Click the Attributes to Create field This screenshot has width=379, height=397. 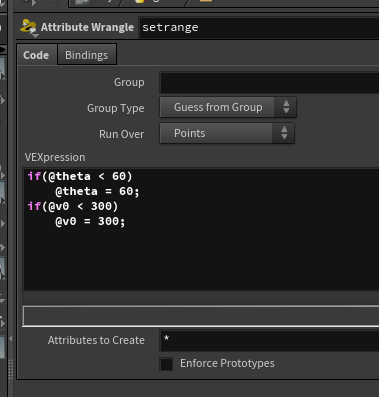tap(269, 341)
